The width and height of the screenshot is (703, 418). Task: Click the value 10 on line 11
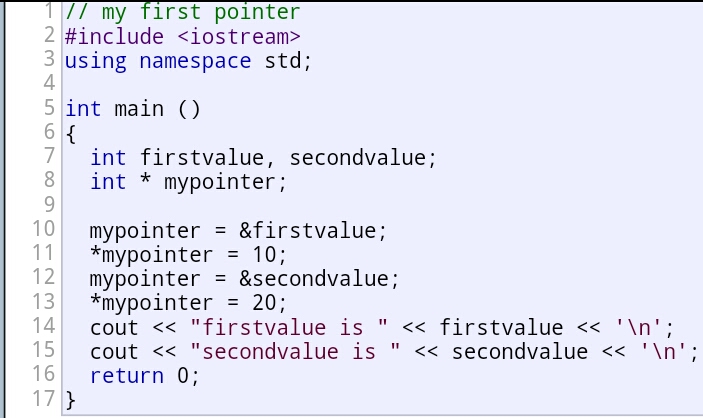(x=265, y=255)
